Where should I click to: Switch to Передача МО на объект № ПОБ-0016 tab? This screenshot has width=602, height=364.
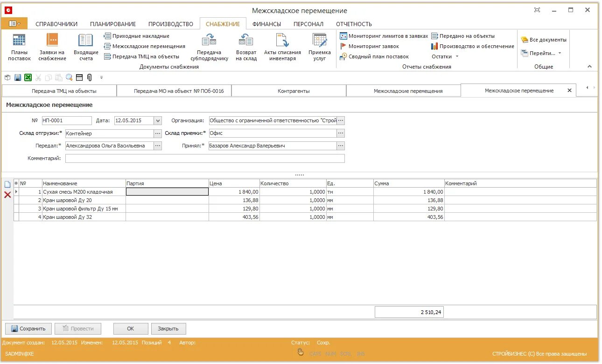(x=174, y=91)
